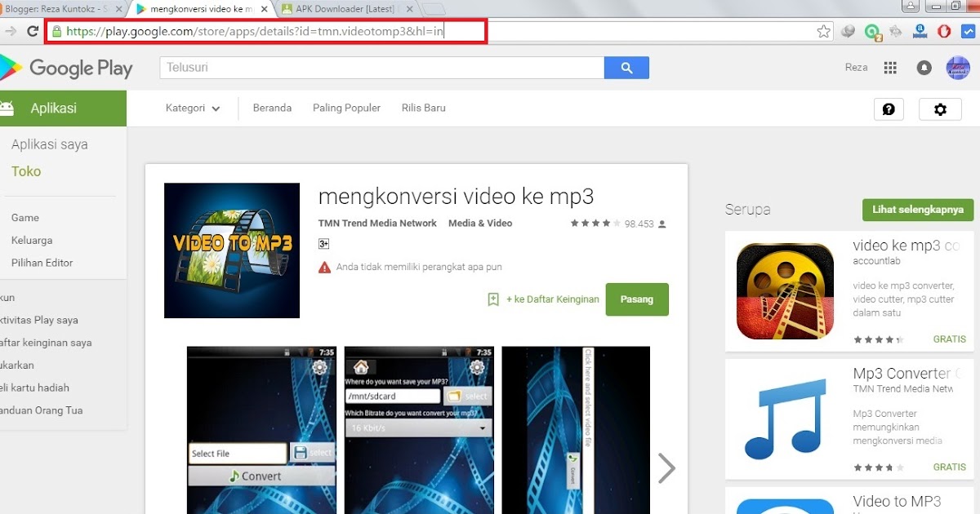Open the Game sidebar link

25,218
